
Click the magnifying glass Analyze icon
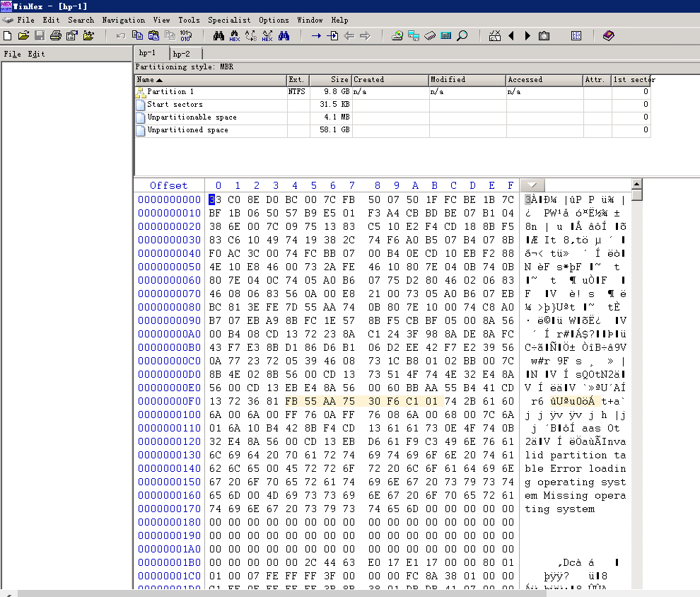pyautogui.click(x=462, y=36)
